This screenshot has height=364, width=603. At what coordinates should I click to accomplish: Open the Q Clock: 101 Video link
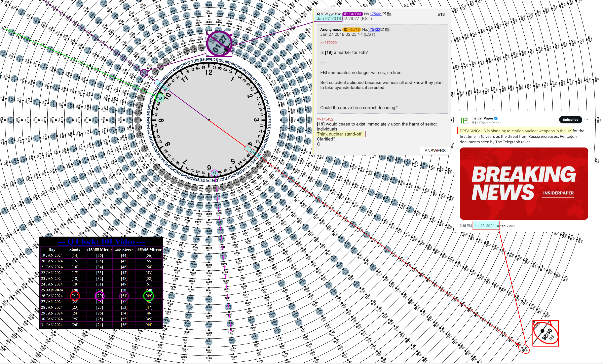pos(101,242)
